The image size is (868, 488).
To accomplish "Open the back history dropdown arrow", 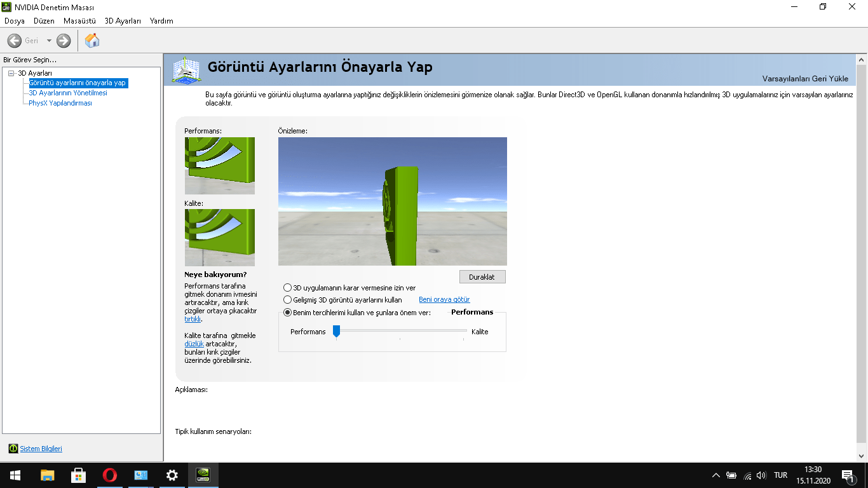I will coord(49,41).
